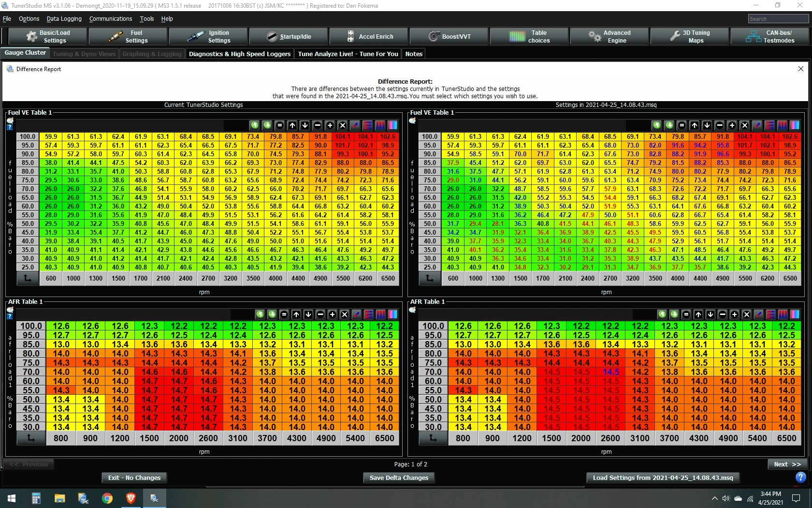The height and width of the screenshot is (508, 812).
Task: Click the add (plus) icon, left AFR table
Action: (333, 314)
